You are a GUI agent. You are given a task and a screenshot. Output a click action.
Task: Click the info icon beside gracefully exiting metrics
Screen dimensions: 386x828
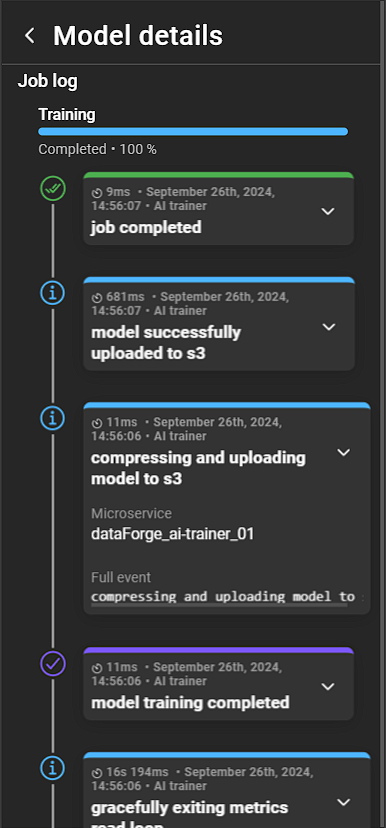pos(53,767)
